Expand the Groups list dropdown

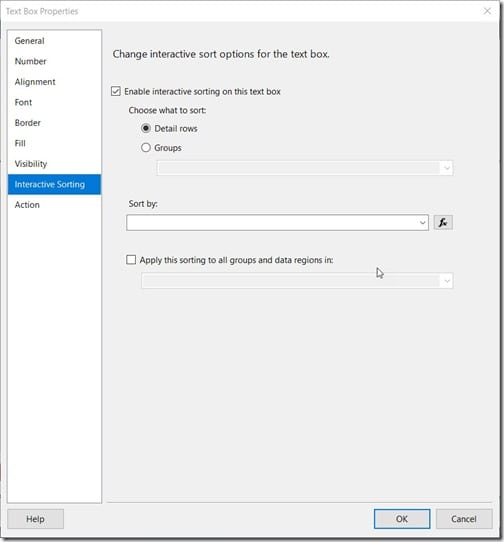pyautogui.click(x=447, y=168)
